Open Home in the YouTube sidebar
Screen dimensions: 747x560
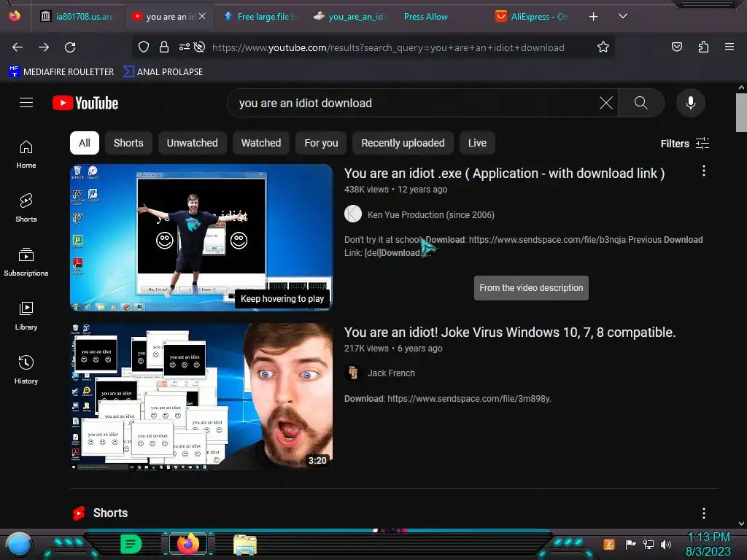[26, 155]
